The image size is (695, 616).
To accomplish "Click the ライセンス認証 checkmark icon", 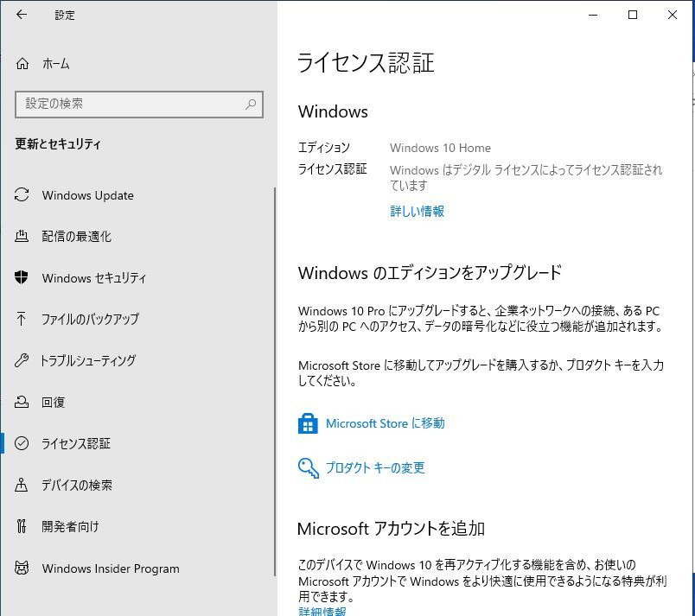I will [22, 443].
